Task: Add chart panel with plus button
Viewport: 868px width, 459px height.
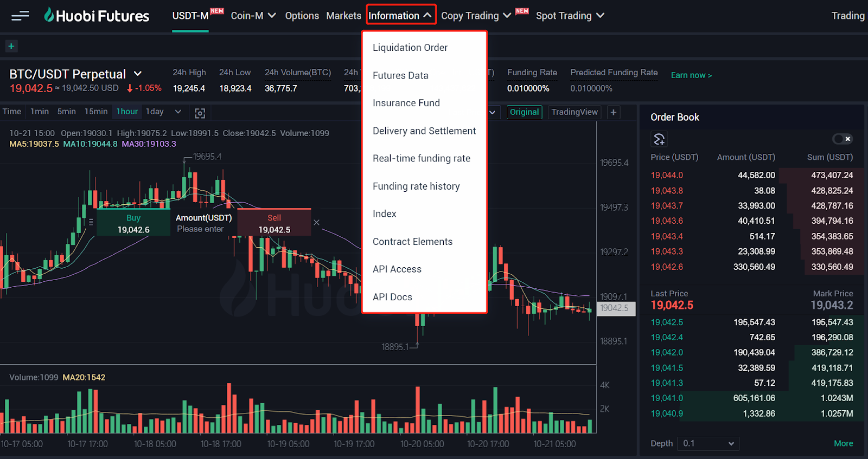Action: pyautogui.click(x=614, y=112)
